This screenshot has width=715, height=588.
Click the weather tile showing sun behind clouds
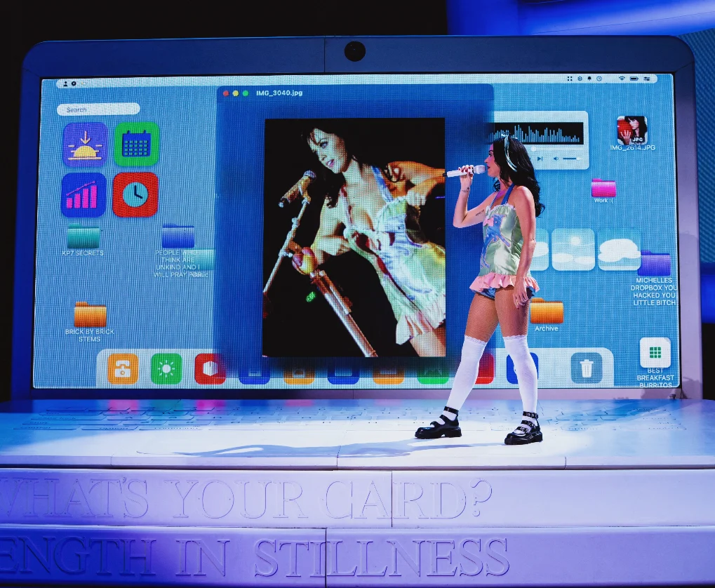point(573,249)
